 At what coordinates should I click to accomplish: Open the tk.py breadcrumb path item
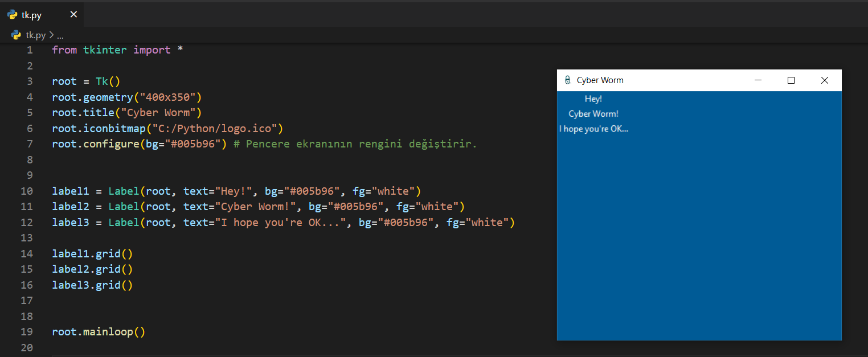coord(35,35)
